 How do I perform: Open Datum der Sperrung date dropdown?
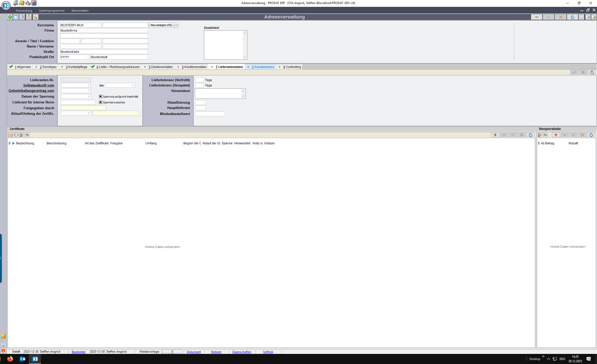click(88, 97)
